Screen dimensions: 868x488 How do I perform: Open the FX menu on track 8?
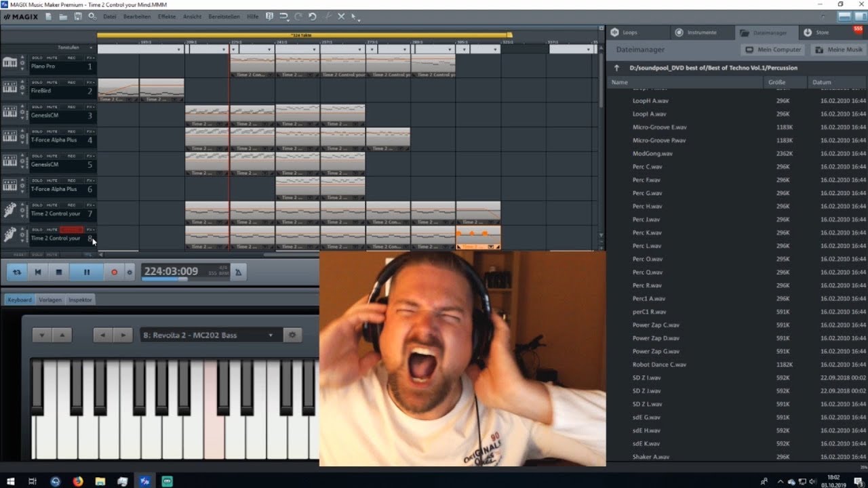[x=90, y=230]
